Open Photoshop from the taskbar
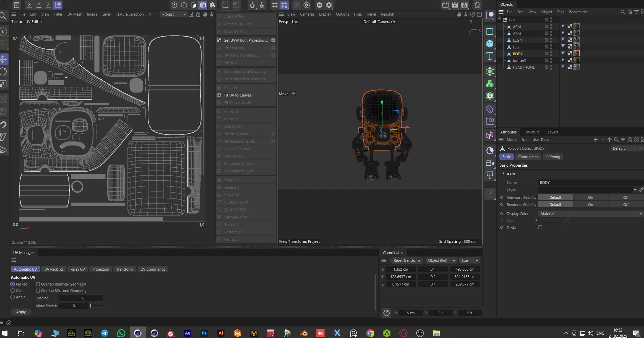 [x=204, y=333]
